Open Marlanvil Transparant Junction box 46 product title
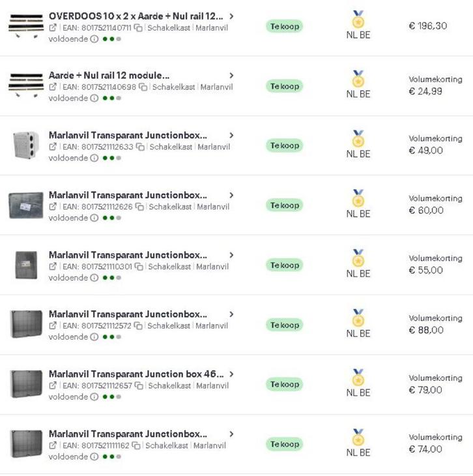This screenshot has width=473, height=476. point(136,374)
